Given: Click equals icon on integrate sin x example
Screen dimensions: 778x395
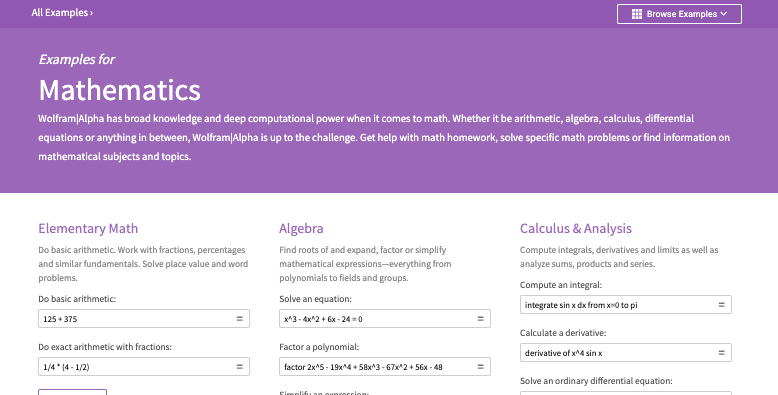Looking at the screenshot, I should 721,305.
